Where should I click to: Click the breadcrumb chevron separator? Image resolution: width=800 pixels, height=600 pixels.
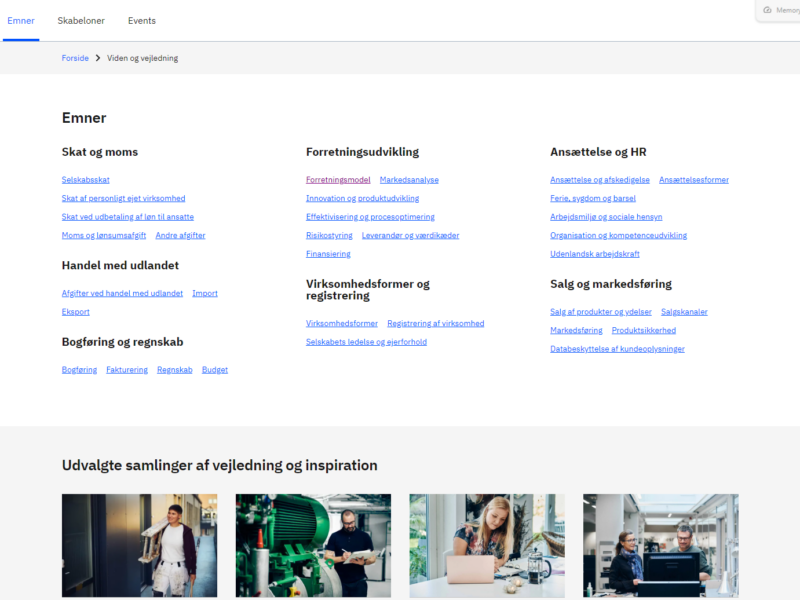coord(98,58)
